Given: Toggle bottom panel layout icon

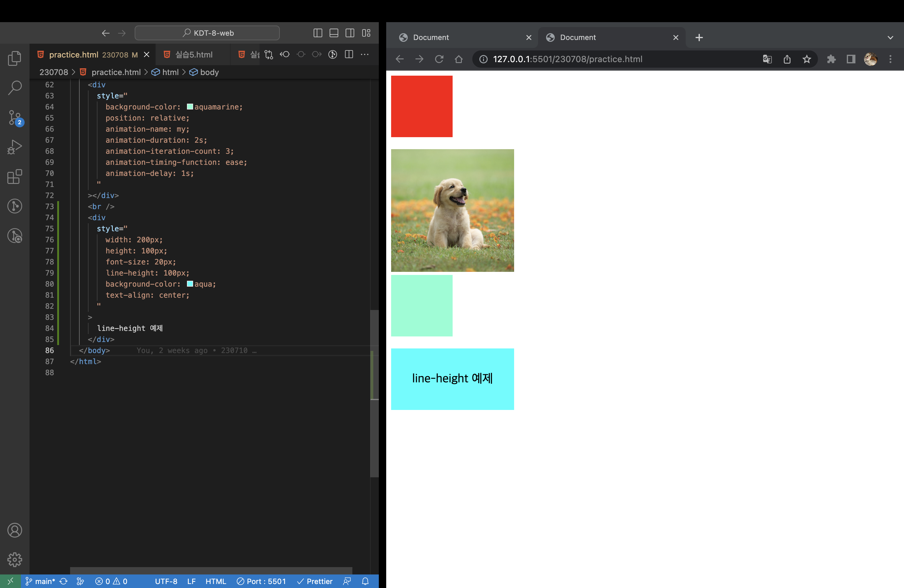Looking at the screenshot, I should [x=334, y=33].
